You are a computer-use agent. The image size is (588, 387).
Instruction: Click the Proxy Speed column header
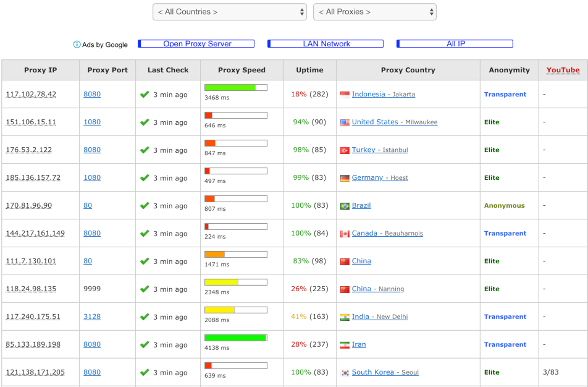[x=241, y=70]
